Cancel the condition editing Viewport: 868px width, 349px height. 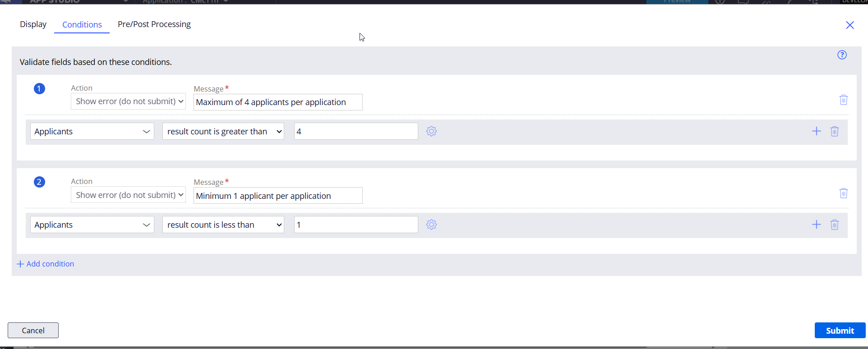[x=33, y=330]
